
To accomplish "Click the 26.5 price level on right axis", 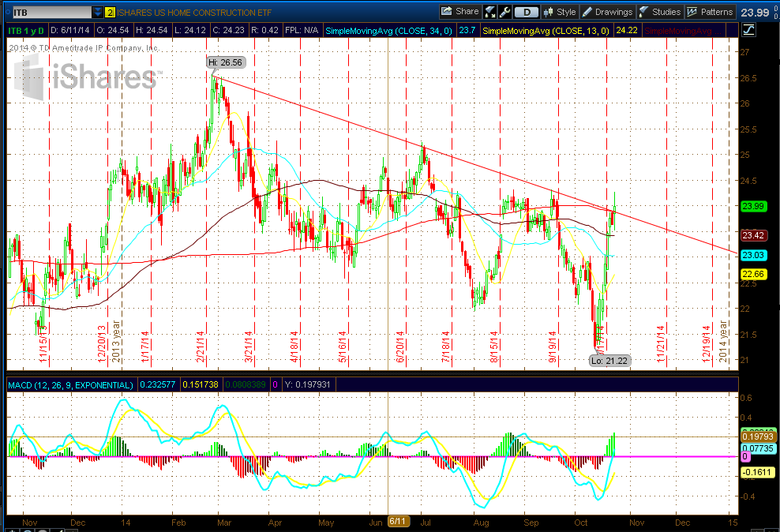I will pos(748,78).
